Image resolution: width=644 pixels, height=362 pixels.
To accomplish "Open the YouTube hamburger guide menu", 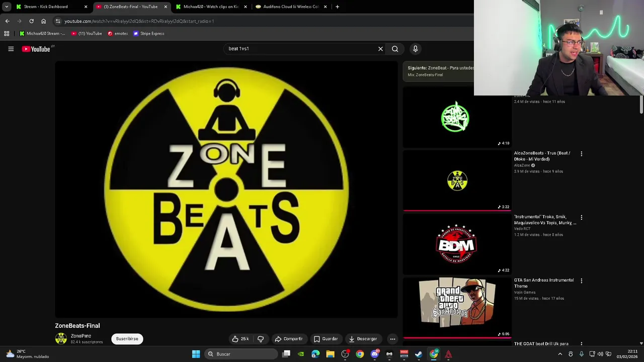I will point(11,49).
